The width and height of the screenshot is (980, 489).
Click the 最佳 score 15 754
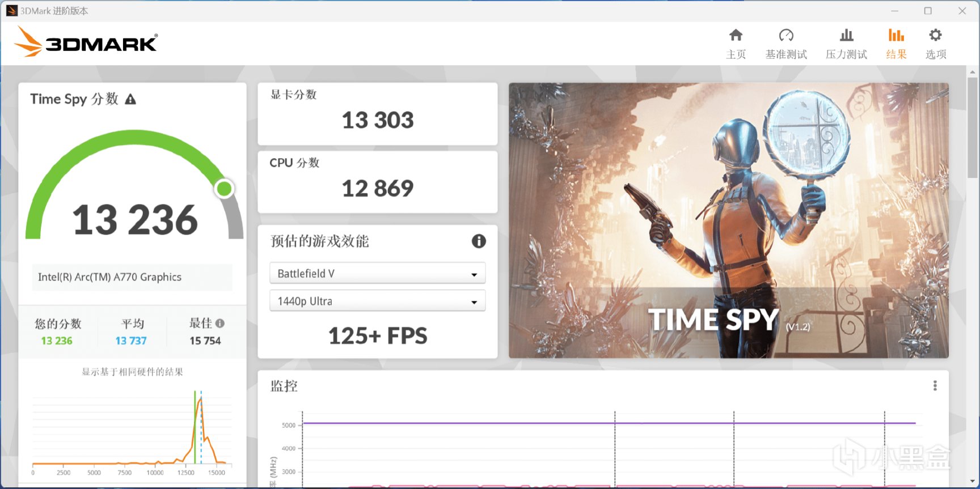205,341
